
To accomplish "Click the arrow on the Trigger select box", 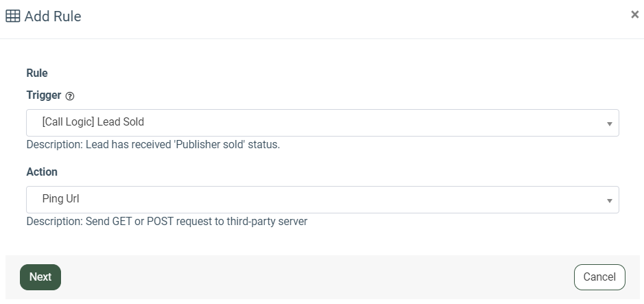I will coord(609,124).
